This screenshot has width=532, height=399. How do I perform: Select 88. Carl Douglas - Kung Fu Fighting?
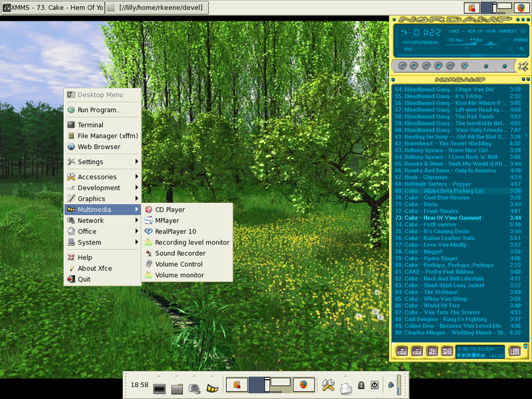(x=458, y=319)
